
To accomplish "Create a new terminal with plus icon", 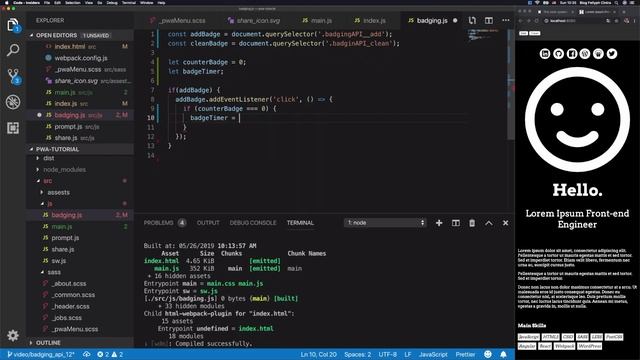I will coord(439,223).
